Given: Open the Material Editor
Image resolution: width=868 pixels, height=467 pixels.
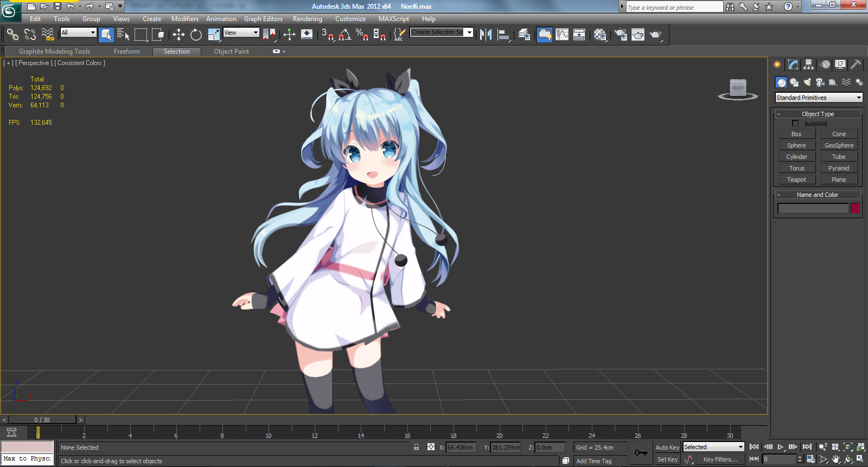Looking at the screenshot, I should click(x=599, y=35).
